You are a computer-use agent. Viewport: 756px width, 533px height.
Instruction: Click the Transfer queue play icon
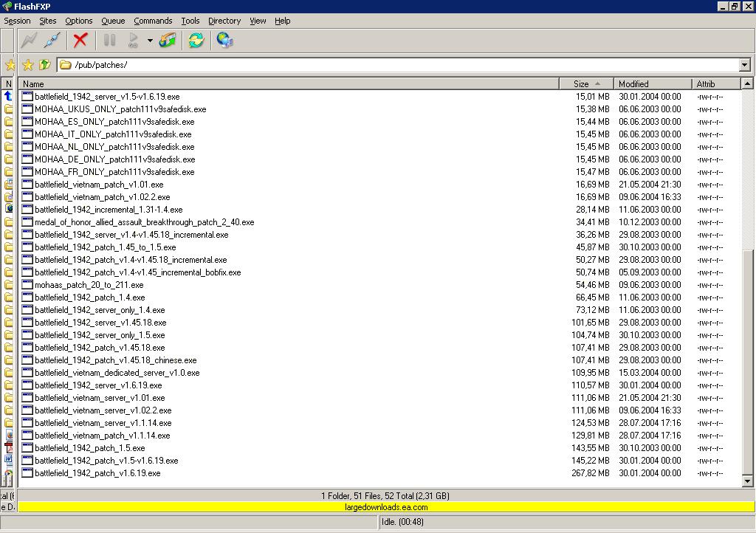click(133, 40)
